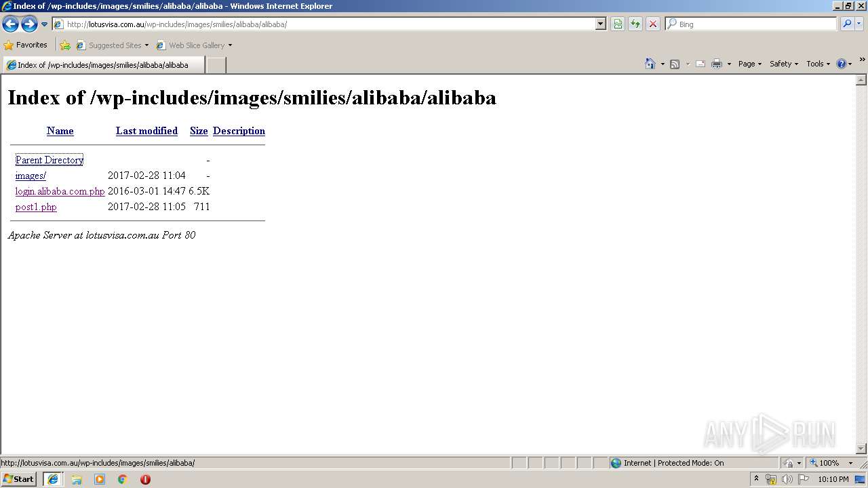The image size is (868, 488).
Task: Click the RSS Feeds icon
Action: (675, 64)
